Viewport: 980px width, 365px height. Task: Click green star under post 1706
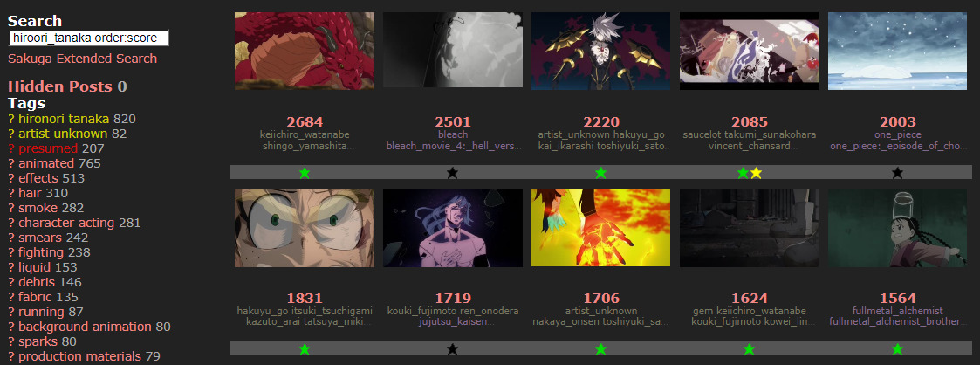click(600, 348)
